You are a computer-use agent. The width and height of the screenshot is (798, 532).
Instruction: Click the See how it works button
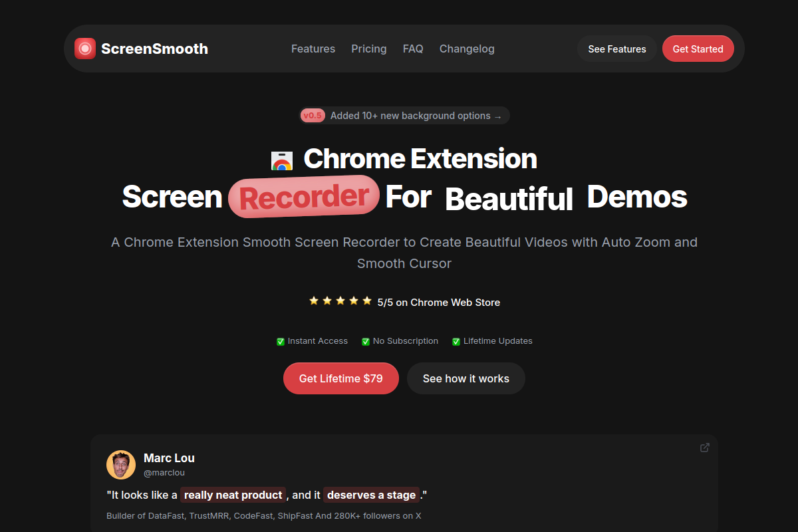click(466, 378)
